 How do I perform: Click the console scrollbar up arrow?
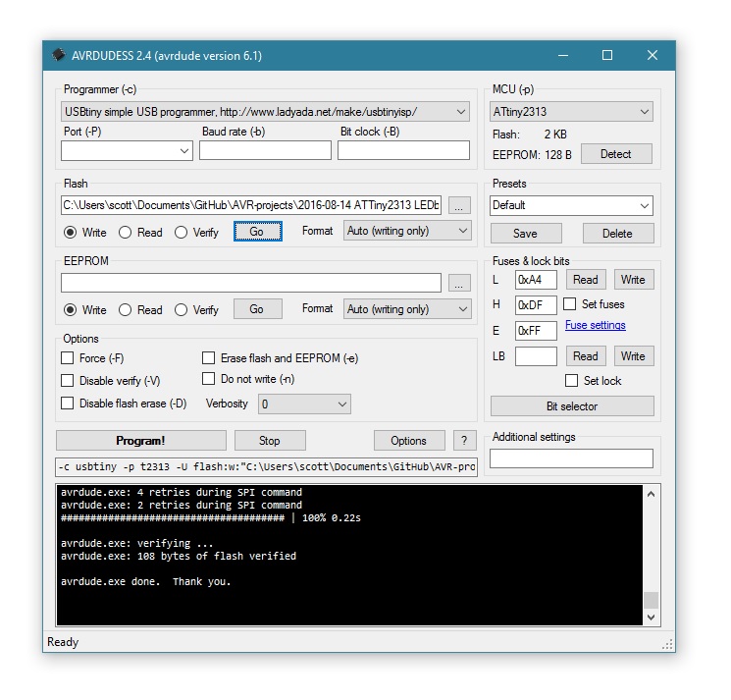(652, 494)
